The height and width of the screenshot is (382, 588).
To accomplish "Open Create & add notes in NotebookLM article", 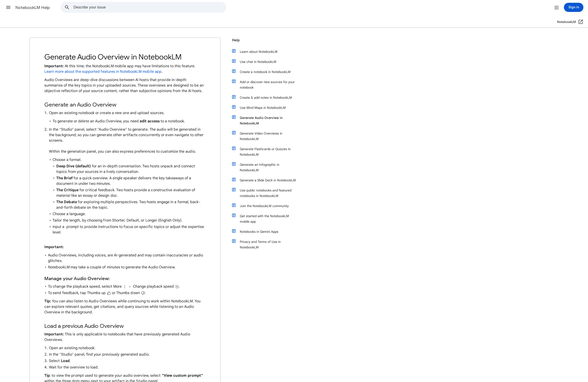I will click(x=266, y=98).
